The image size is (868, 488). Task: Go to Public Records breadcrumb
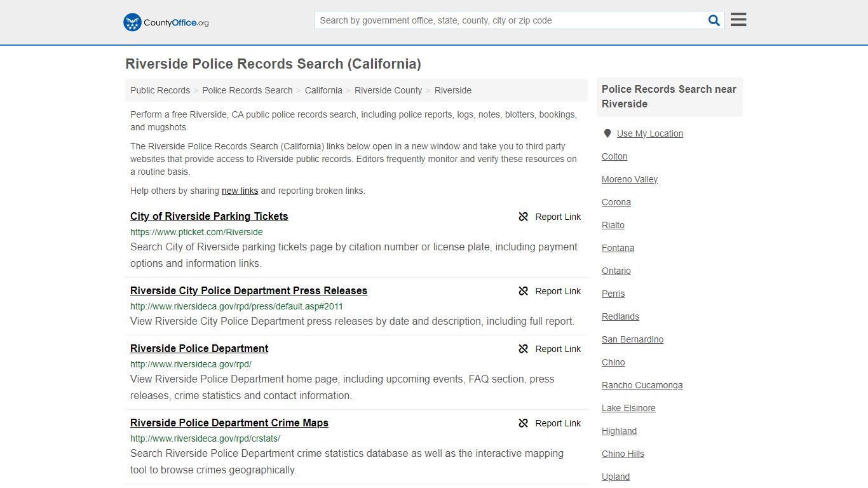[160, 90]
